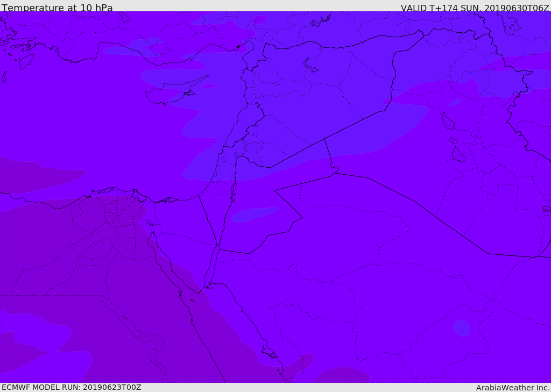The image size is (551, 392).
Task: Click the "VALID T+174 SUN. 20190630T06Z" label
Action: pos(475,8)
